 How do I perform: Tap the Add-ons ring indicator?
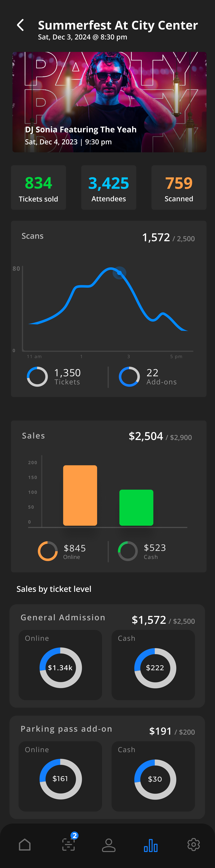click(129, 376)
